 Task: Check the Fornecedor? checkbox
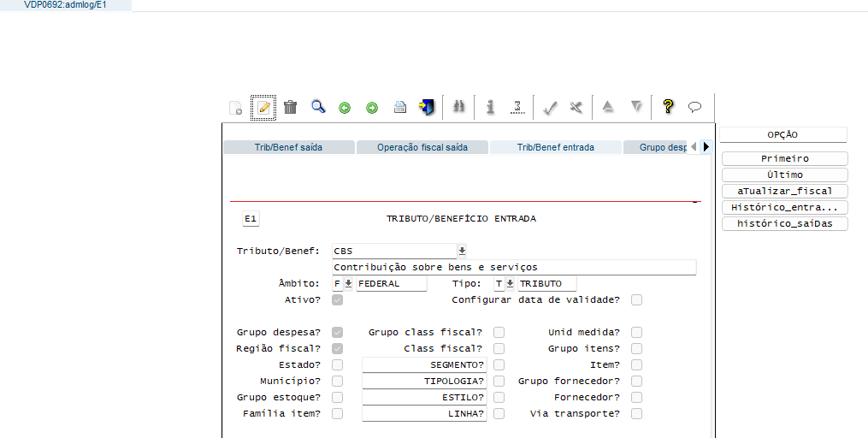pos(636,397)
